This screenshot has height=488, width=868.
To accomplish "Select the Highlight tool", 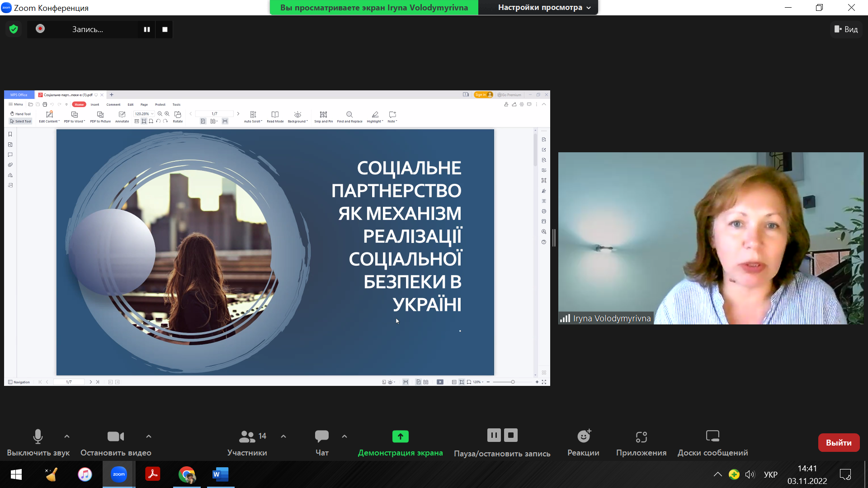I will pos(375,117).
